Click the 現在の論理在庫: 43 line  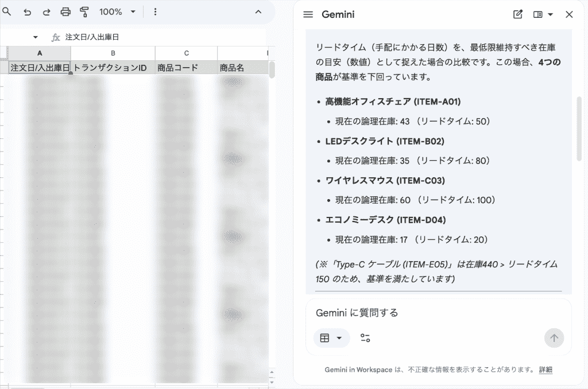click(412, 122)
